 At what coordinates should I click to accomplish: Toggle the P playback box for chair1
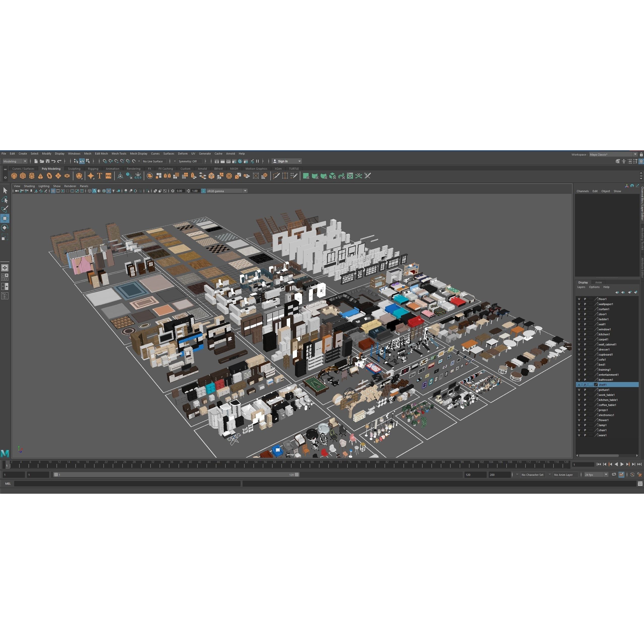(585, 430)
